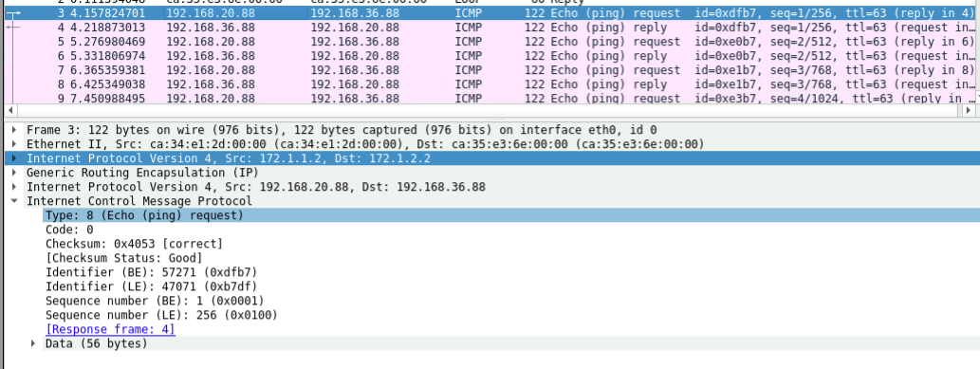Select Ethernet II source and destination line
This screenshot has height=369, width=980.
click(x=365, y=144)
